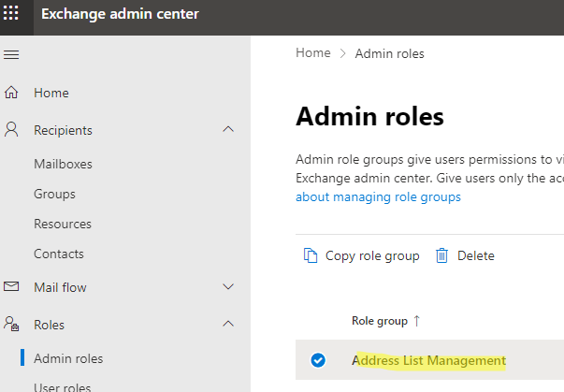Click Admin roles in the breadcrumb
The height and width of the screenshot is (392, 564).
coord(389,53)
